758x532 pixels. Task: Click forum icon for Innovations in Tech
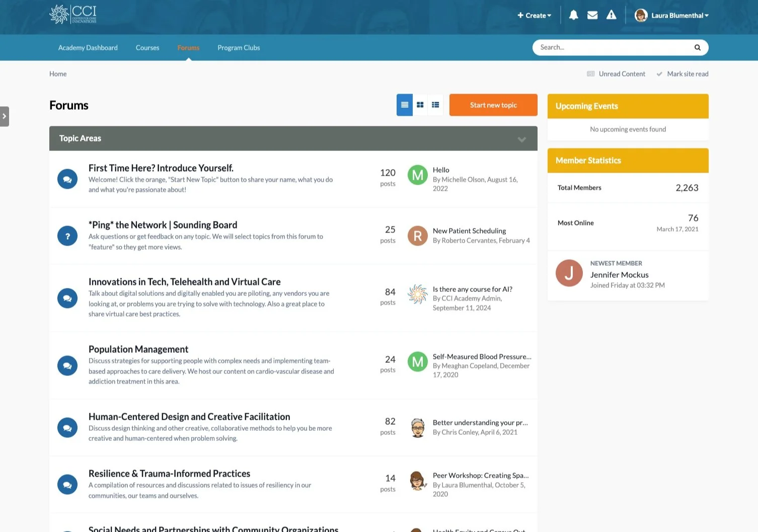coord(67,298)
